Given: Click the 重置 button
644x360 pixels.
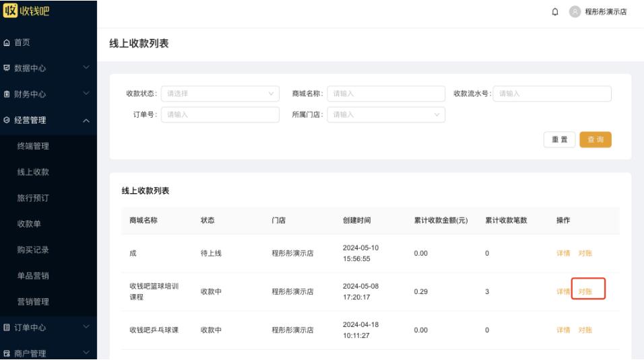Looking at the screenshot, I should click(559, 139).
